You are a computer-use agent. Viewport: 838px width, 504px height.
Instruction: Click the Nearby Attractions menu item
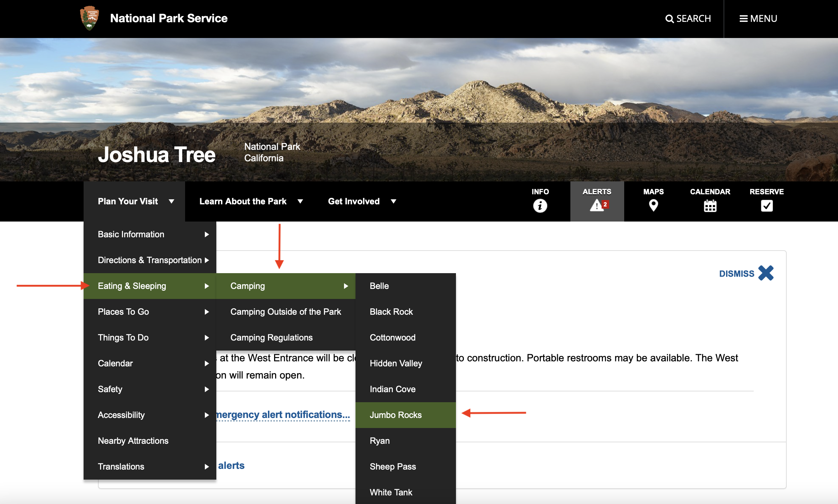pyautogui.click(x=133, y=441)
